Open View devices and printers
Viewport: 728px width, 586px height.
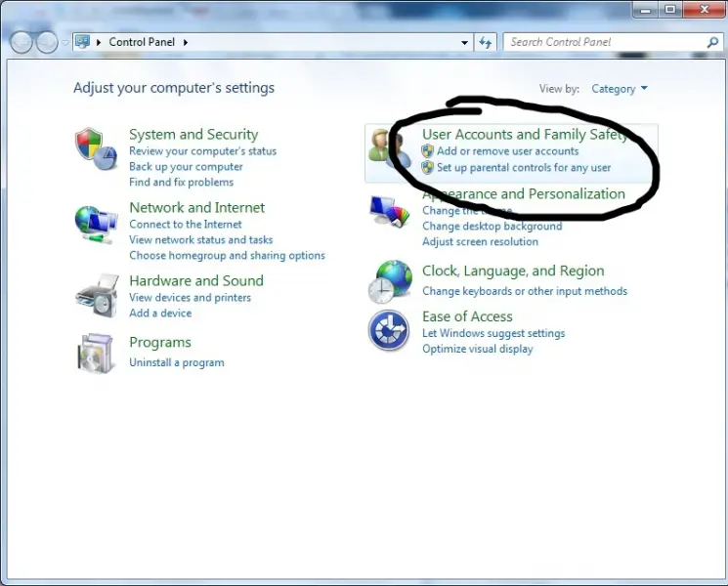[190, 298]
